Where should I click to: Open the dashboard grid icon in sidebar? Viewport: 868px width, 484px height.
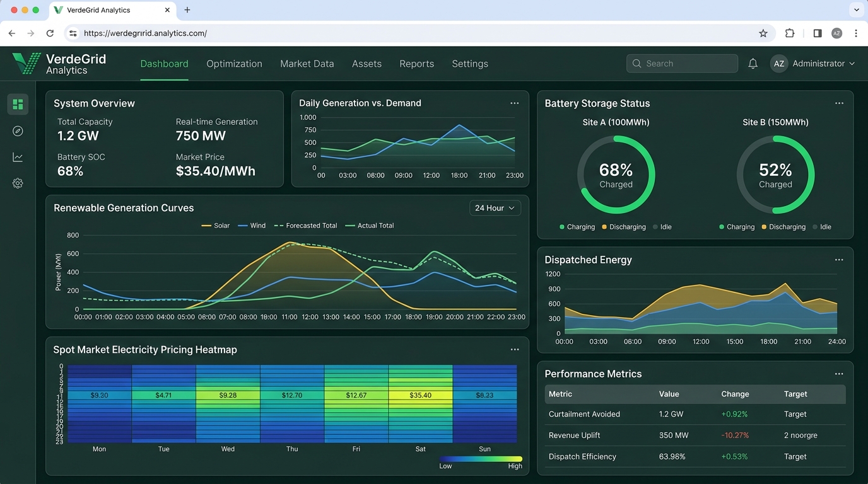pos(18,104)
